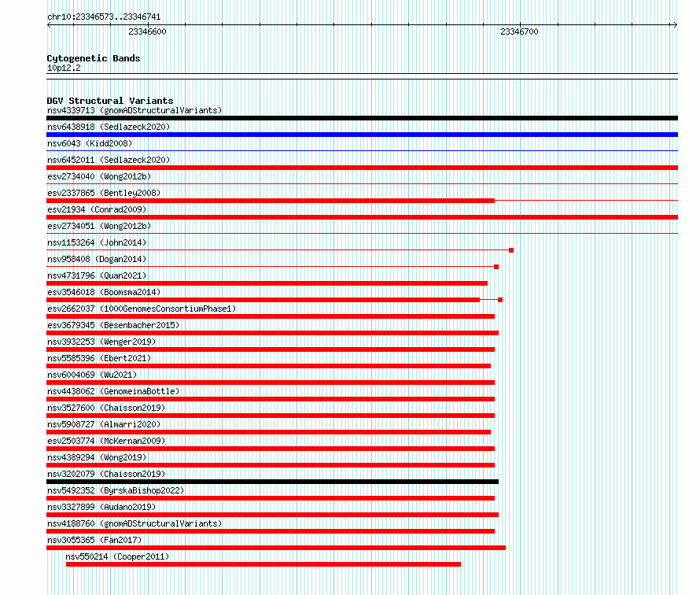
Task: Open the esv3546018 Boomsma2014 label
Action: click(104, 292)
